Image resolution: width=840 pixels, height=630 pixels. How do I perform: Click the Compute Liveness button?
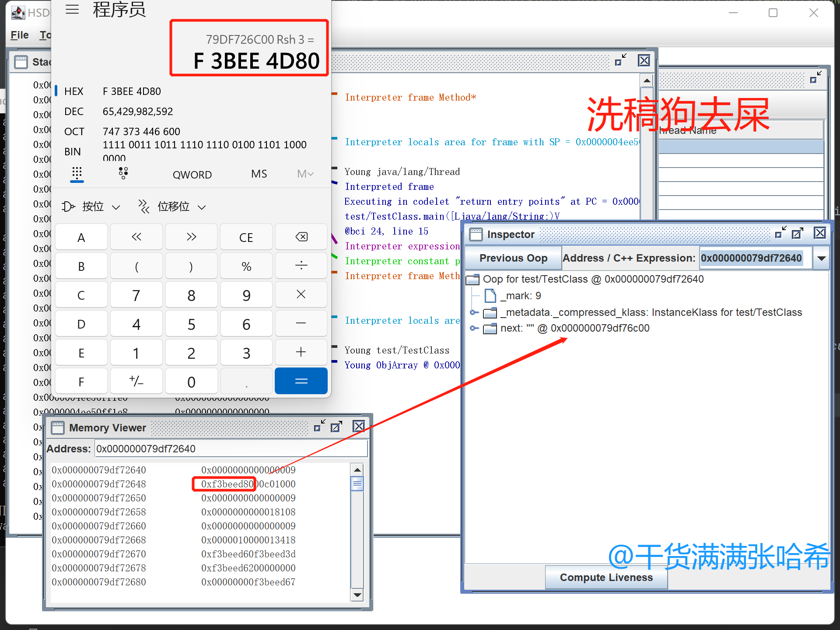coord(606,577)
